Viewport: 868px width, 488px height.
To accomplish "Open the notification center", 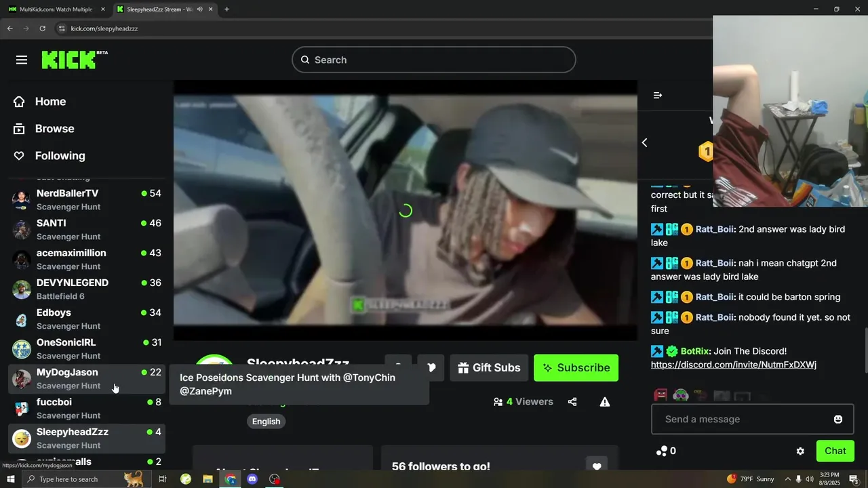I will click(x=854, y=479).
